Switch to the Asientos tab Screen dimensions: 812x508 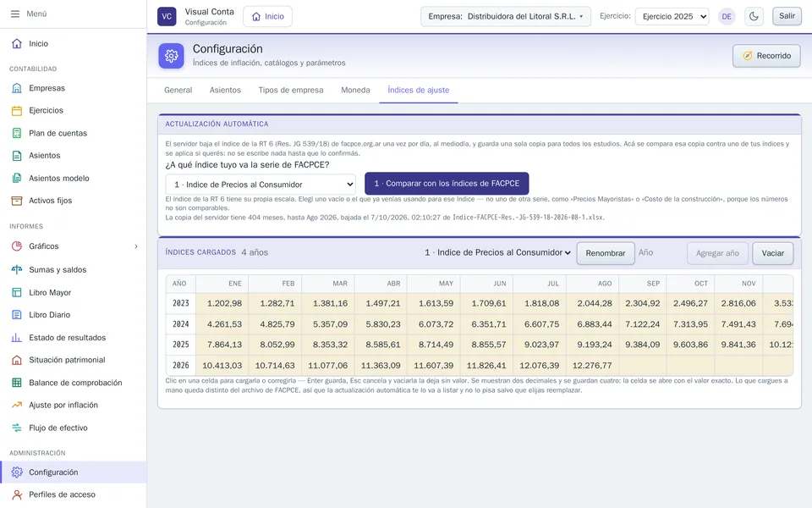tap(225, 91)
